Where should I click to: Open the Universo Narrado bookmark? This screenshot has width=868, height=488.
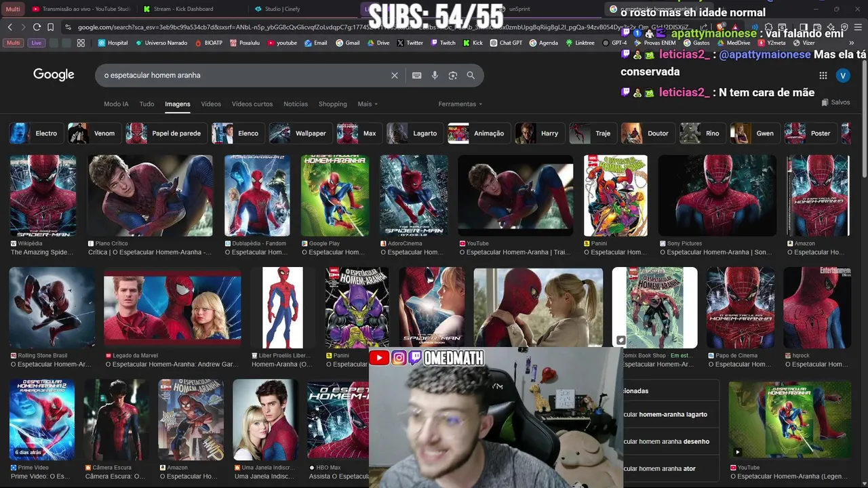tap(161, 43)
